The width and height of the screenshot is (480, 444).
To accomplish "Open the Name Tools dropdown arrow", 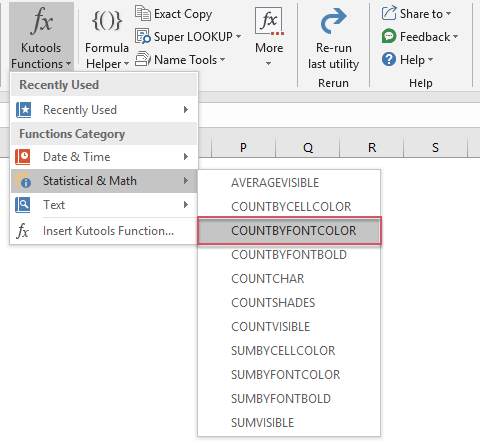I will coord(222,60).
